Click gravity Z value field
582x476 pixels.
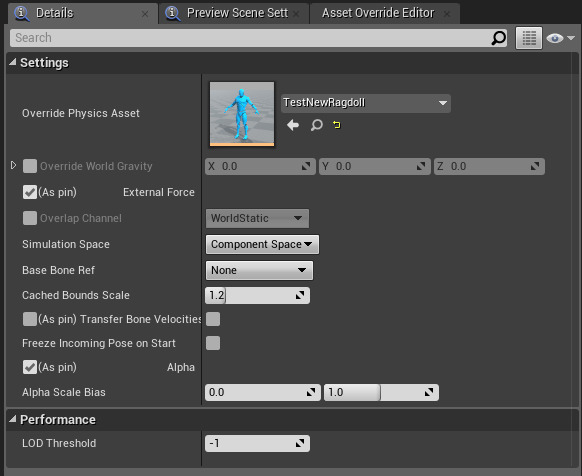489,166
